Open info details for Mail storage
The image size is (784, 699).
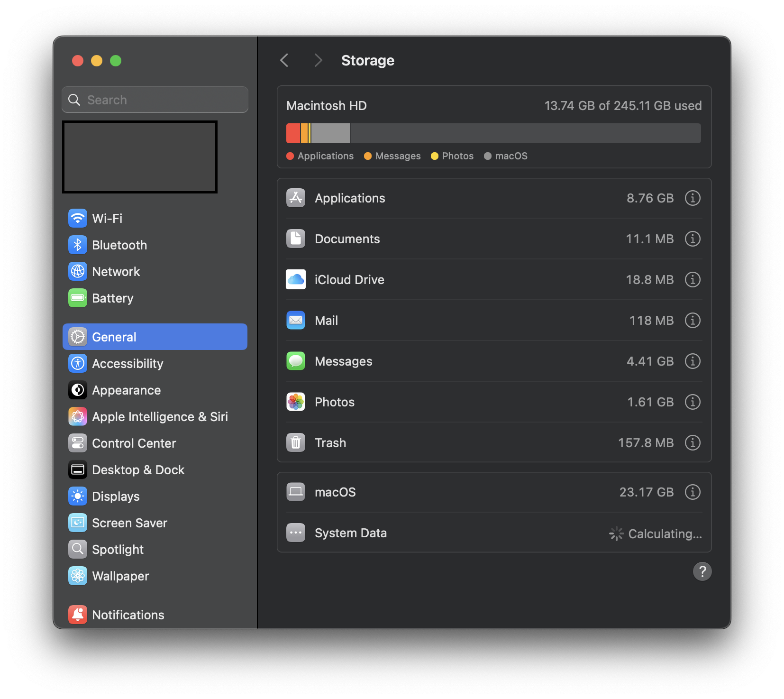(x=693, y=320)
